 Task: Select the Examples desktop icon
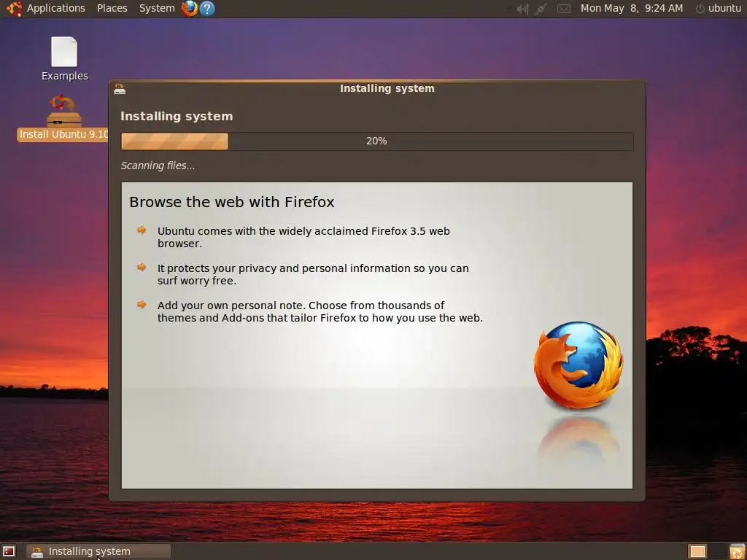pyautogui.click(x=64, y=58)
